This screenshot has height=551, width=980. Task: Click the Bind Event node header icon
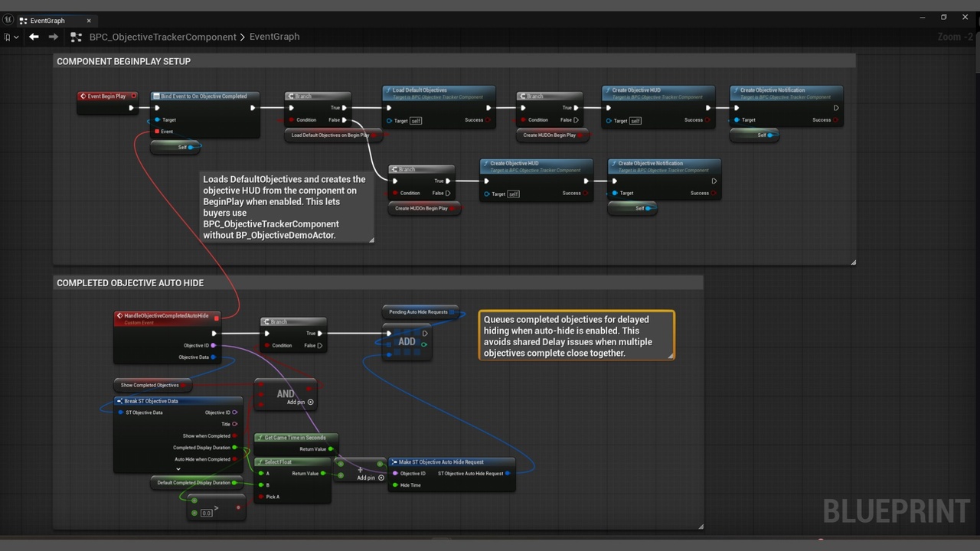coord(156,96)
